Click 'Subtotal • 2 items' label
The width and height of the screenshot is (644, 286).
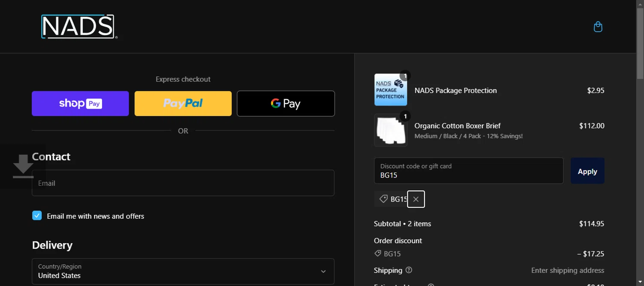coord(402,223)
